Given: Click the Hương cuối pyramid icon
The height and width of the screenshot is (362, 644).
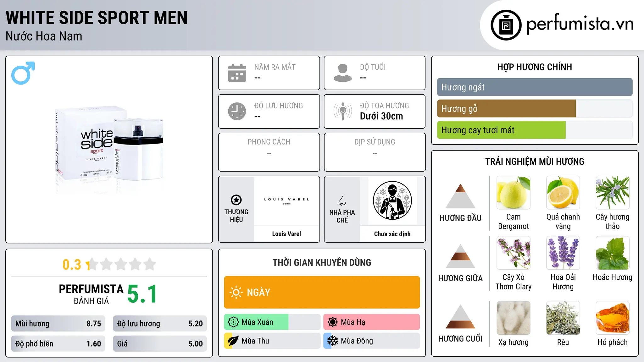Looking at the screenshot, I should tap(460, 316).
